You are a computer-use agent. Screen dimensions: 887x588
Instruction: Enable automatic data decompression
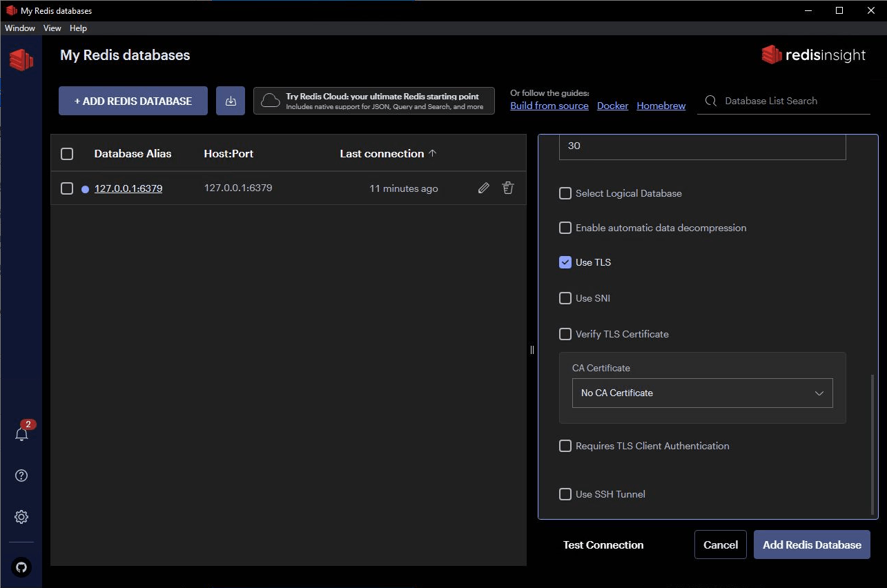click(565, 228)
